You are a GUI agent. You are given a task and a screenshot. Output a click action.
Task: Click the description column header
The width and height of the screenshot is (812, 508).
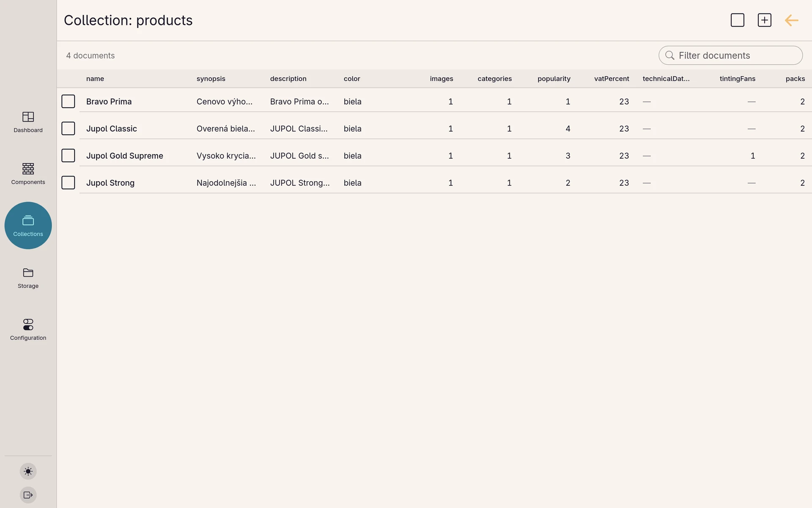click(x=288, y=79)
